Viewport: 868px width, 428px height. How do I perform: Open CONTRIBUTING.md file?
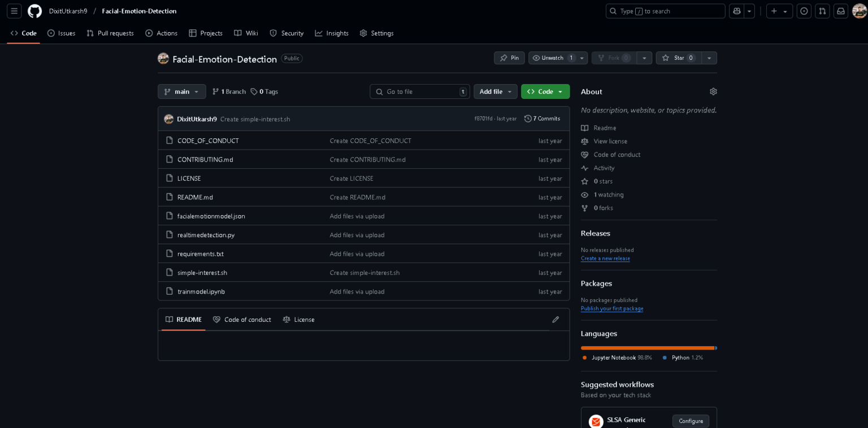[x=205, y=160]
